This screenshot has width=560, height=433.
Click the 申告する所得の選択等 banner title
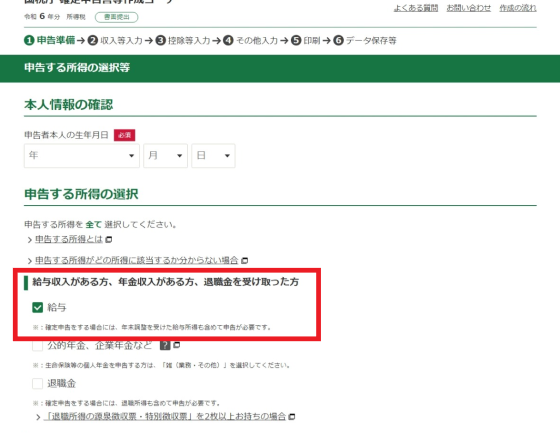point(77,68)
